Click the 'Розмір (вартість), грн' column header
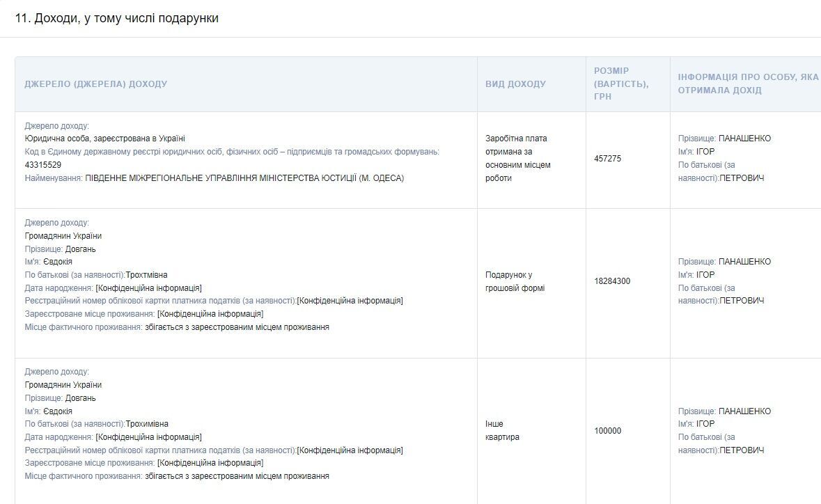This screenshot has width=821, height=504. click(x=621, y=84)
